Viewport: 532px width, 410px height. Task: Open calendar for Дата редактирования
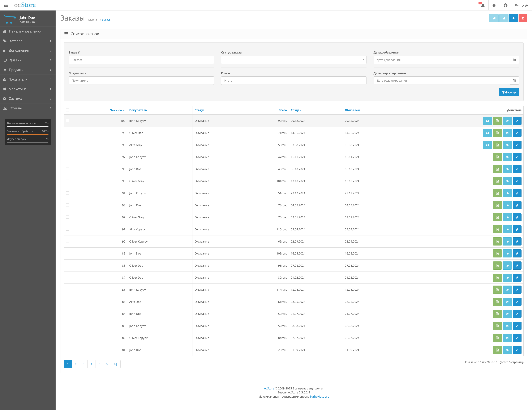tap(514, 81)
